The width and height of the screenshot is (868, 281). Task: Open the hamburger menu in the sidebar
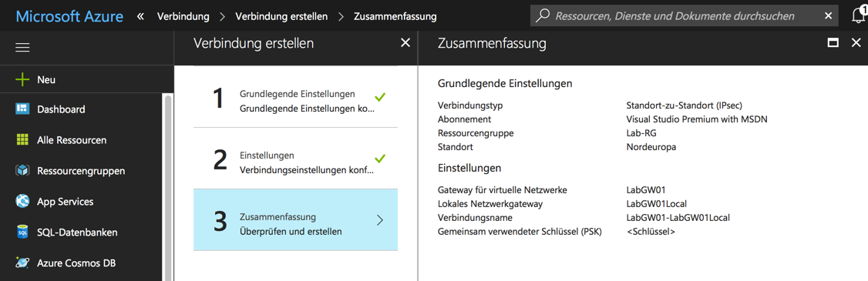pos(22,49)
